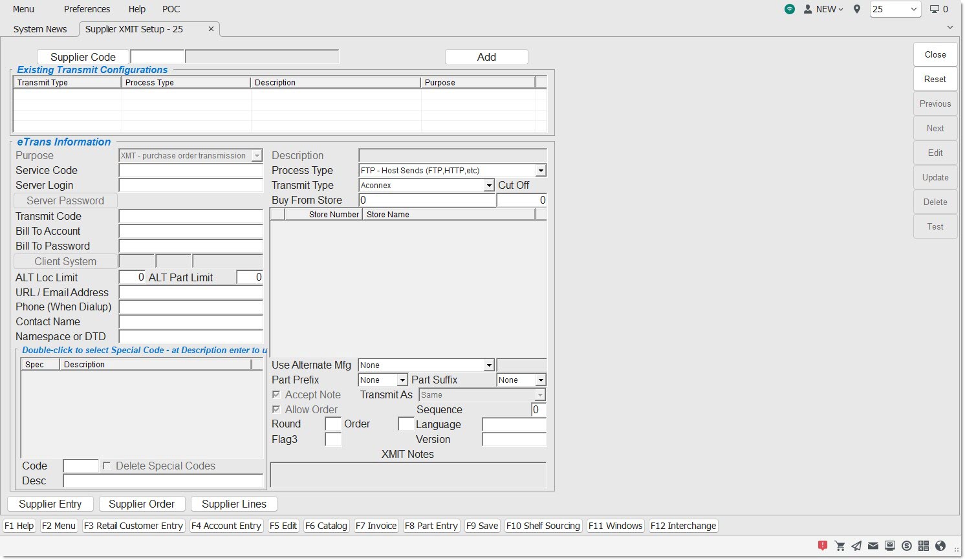Image resolution: width=965 pixels, height=560 pixels.
Task: Expand the Use Alternate Mfg dropdown
Action: (x=489, y=365)
